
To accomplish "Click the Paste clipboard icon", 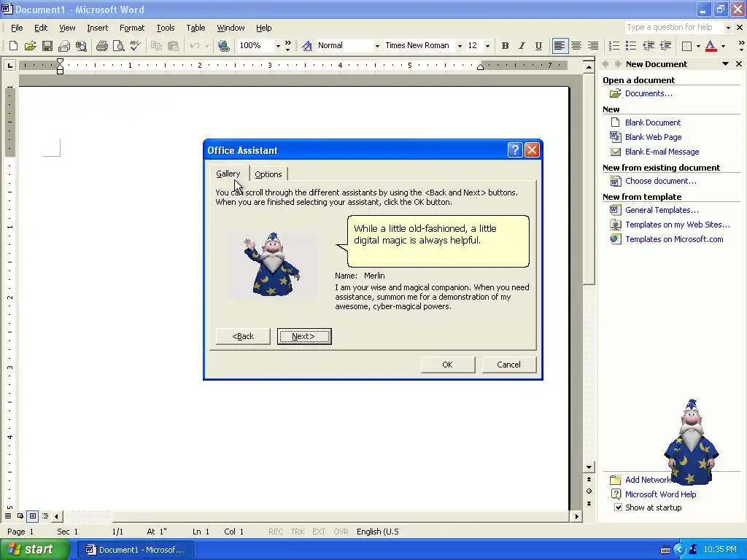I will click(x=174, y=46).
